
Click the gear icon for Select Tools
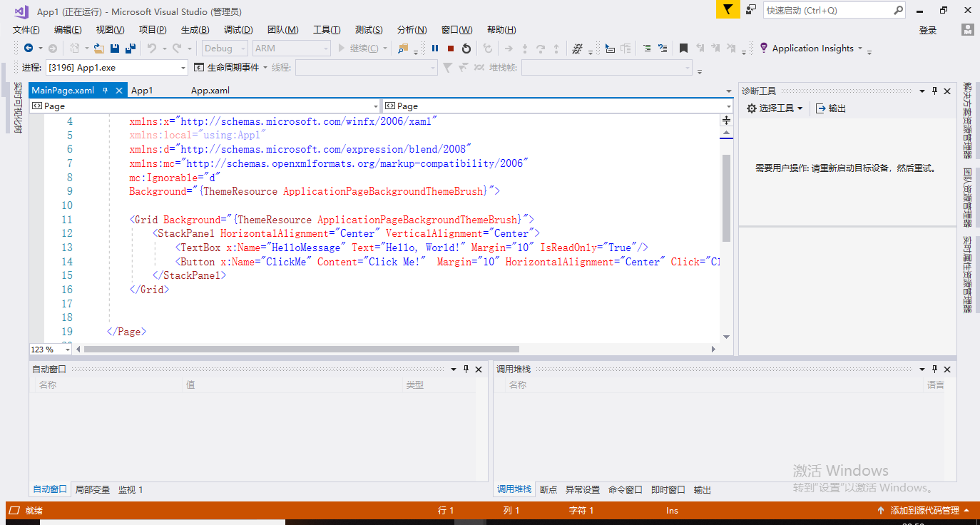pos(751,108)
